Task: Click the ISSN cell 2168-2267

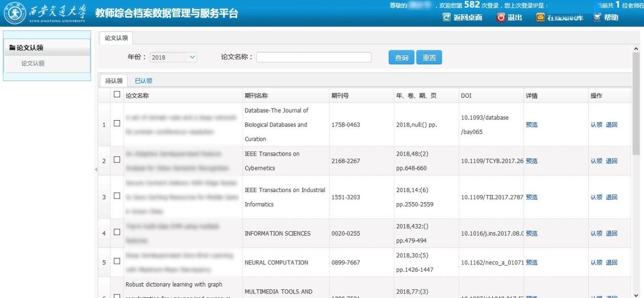Action: click(346, 161)
